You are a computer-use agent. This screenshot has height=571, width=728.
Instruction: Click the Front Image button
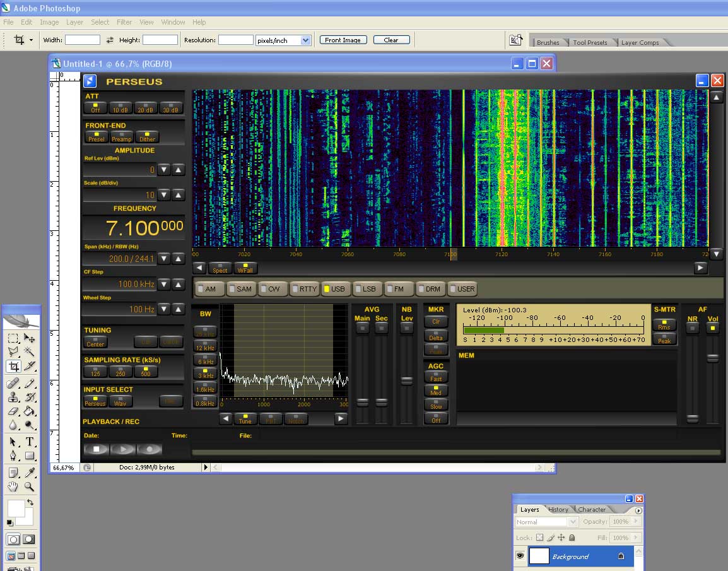tap(343, 40)
